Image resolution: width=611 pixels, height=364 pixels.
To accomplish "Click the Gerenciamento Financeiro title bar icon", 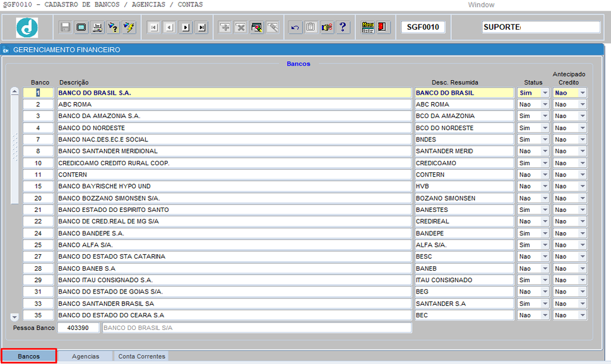I will (x=6, y=50).
